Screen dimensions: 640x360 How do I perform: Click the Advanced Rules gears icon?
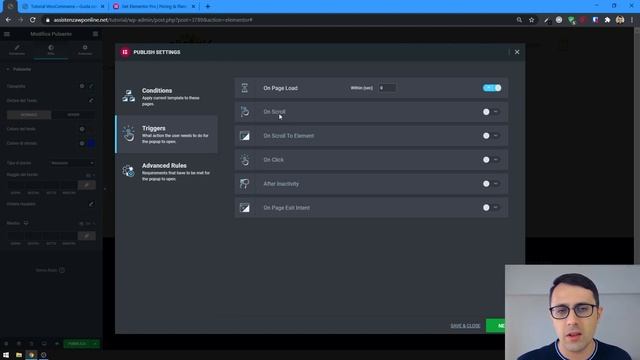(129, 171)
